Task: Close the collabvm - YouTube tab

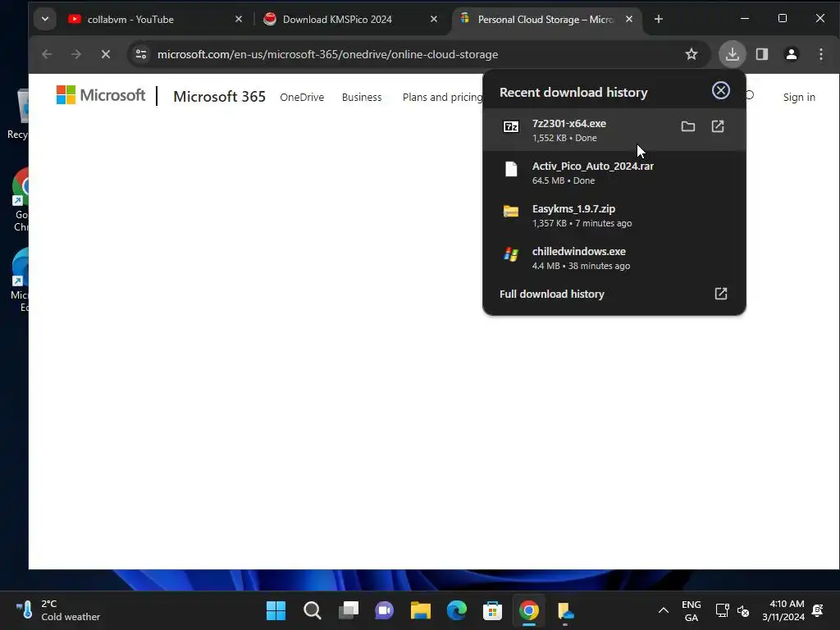Action: point(239,20)
